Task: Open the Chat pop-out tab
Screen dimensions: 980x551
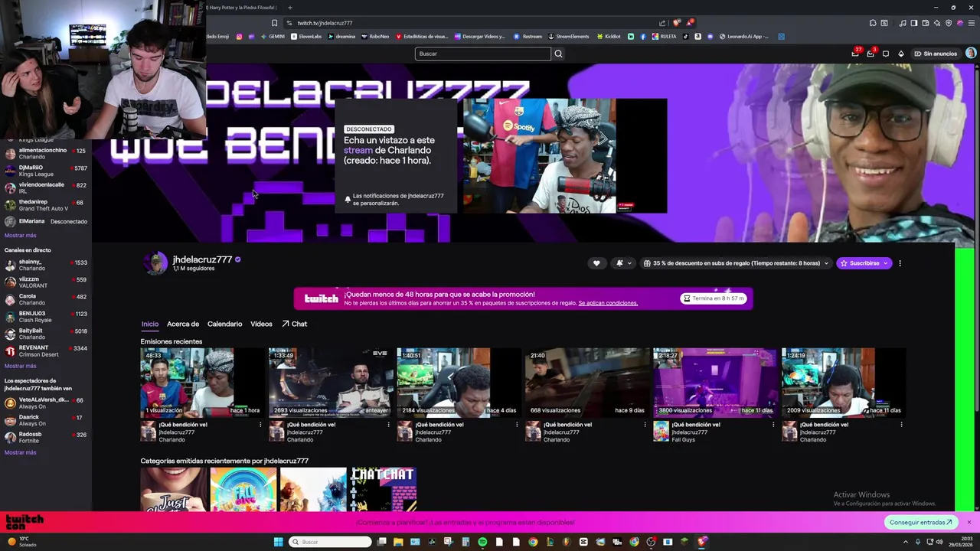Action: point(295,324)
